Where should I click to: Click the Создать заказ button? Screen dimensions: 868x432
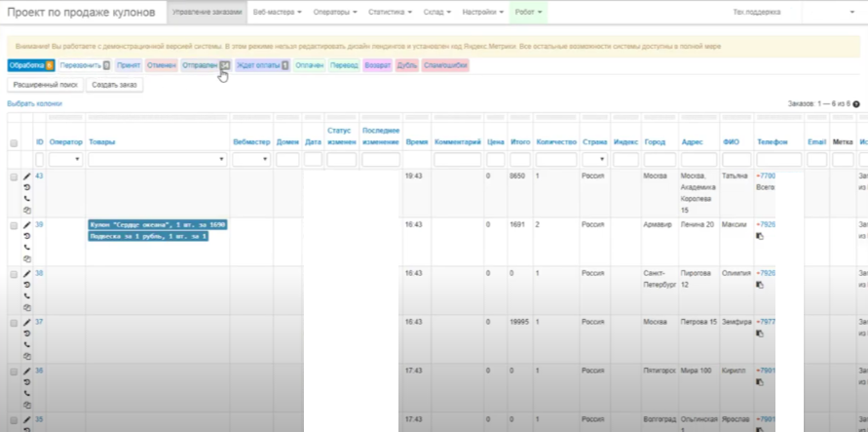pyautogui.click(x=115, y=85)
